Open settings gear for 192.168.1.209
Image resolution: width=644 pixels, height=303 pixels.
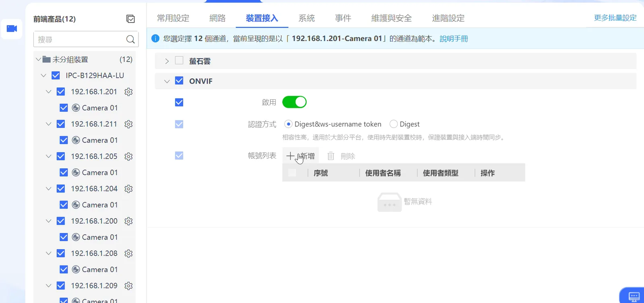(x=128, y=286)
